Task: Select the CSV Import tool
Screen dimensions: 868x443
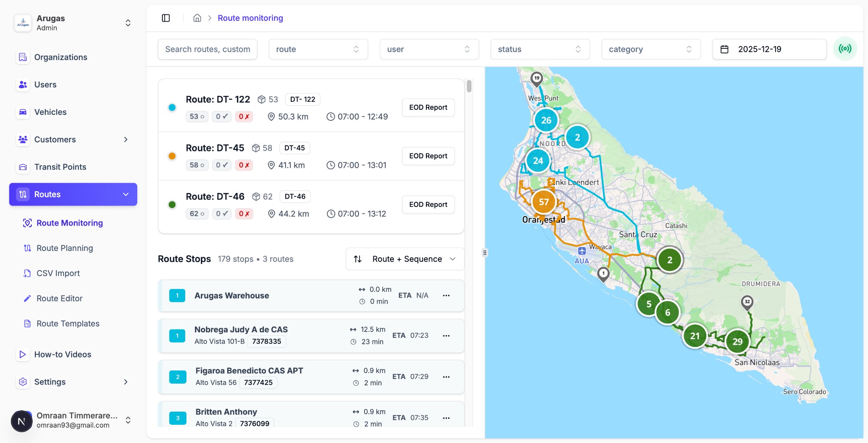Action: [x=58, y=273]
